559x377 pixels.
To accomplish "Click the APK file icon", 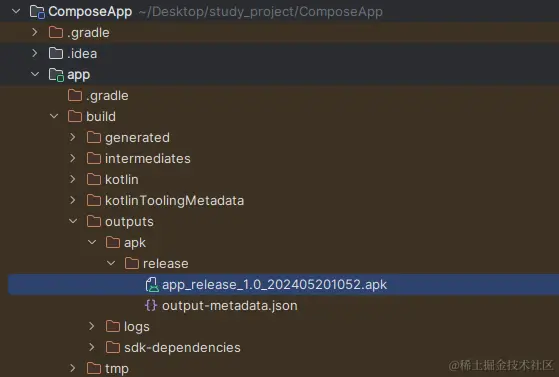I will click(152, 285).
